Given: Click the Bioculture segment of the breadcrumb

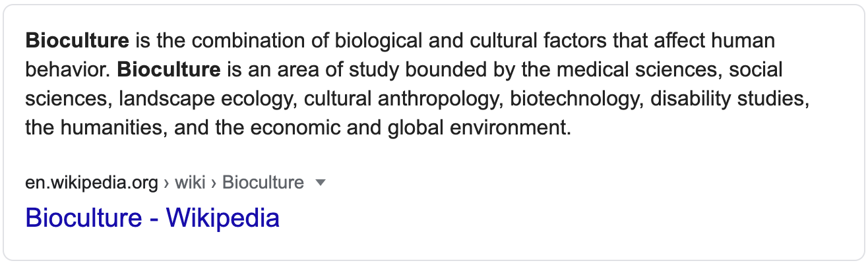Looking at the screenshot, I should click(x=263, y=183).
